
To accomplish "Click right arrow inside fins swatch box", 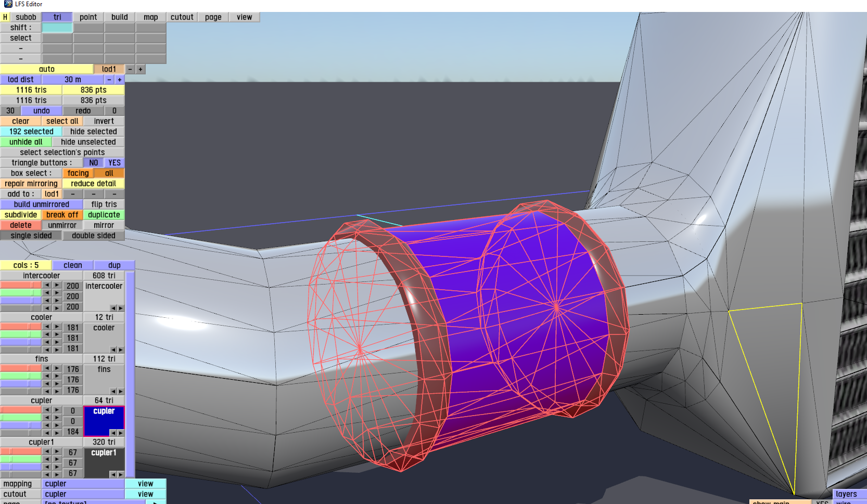I will [x=121, y=391].
